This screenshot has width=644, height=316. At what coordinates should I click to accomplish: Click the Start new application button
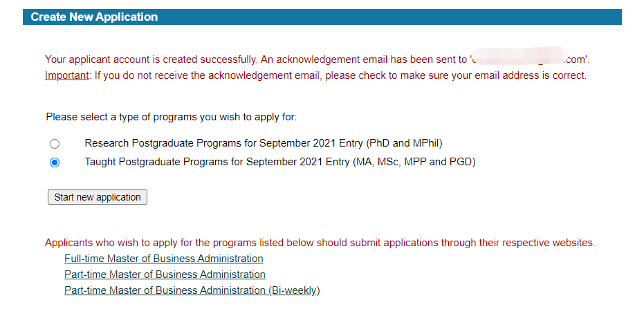(98, 197)
